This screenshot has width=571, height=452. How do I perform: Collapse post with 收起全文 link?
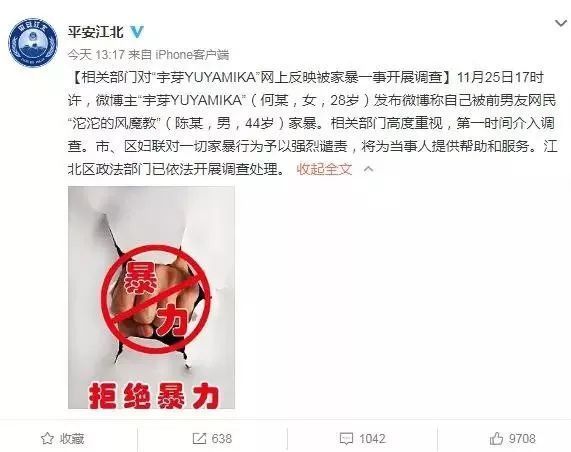[324, 169]
